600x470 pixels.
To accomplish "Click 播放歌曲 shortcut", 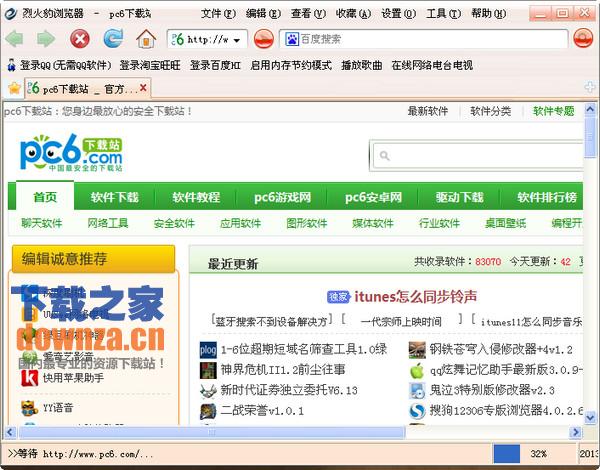I will point(362,65).
